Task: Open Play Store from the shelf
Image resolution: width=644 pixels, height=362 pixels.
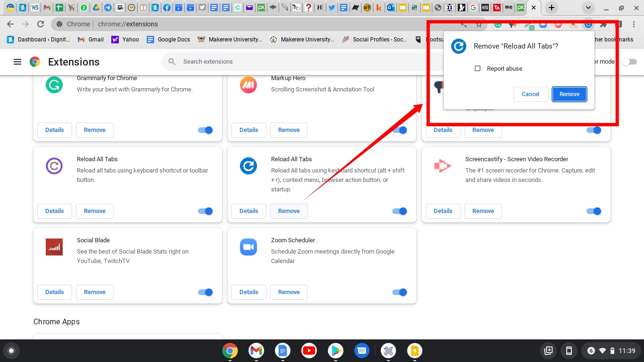Action: tap(336, 351)
